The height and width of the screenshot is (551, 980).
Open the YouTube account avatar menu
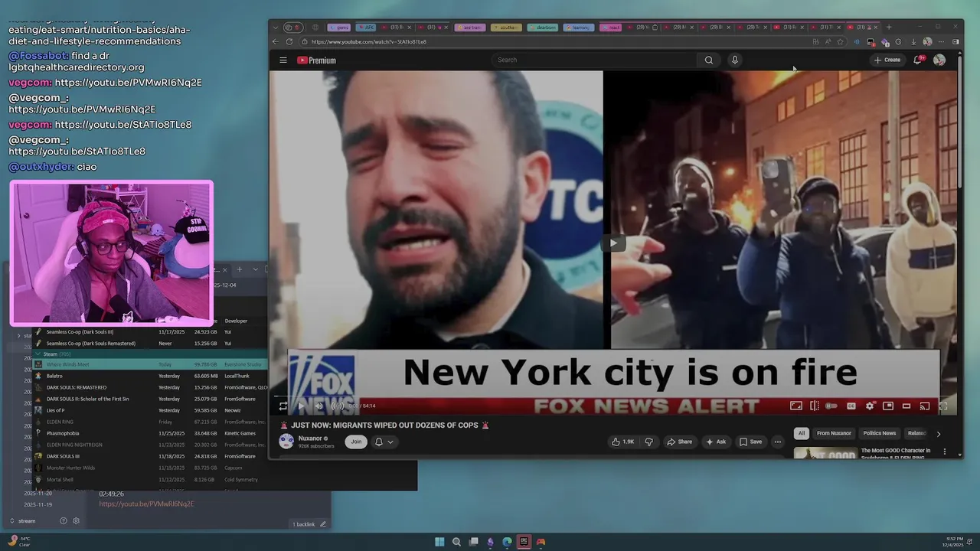[939, 60]
